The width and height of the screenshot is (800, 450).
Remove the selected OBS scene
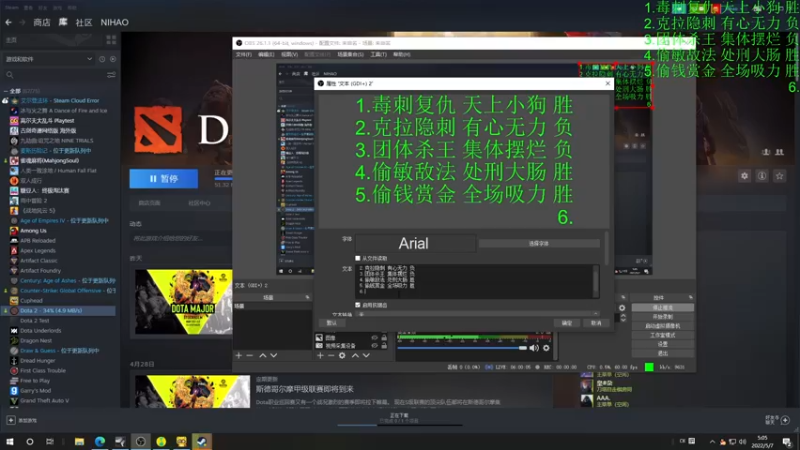[249, 355]
